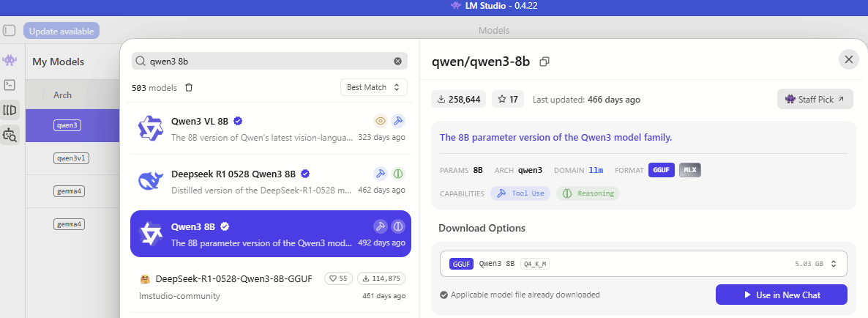The height and width of the screenshot is (318, 868).
Task: Click the verified badge next to Qwen3 VL 8B
Action: (x=238, y=121)
